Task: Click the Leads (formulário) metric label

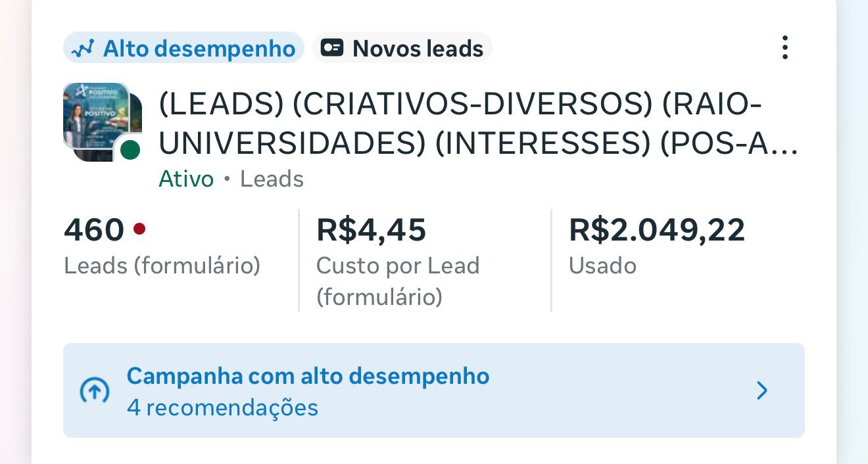Action: click(x=162, y=266)
